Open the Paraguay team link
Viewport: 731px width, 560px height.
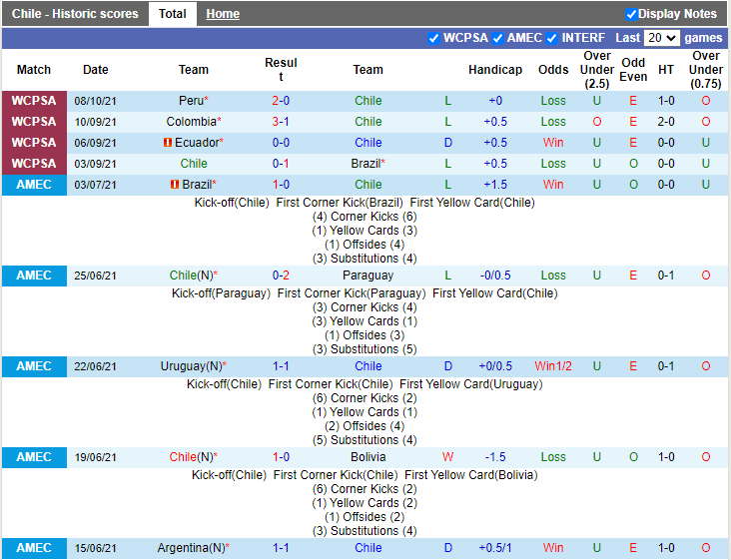click(367, 276)
